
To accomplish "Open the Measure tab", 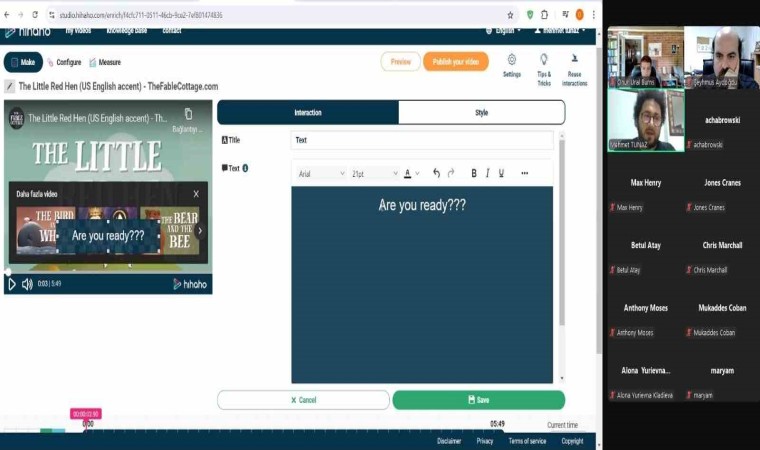I will pos(105,62).
